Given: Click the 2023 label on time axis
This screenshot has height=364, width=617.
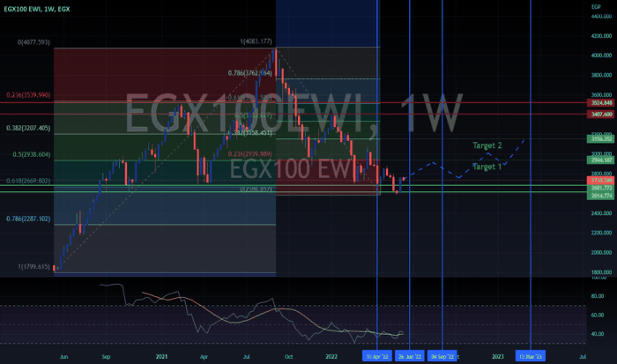Looking at the screenshot, I should 498,357.
